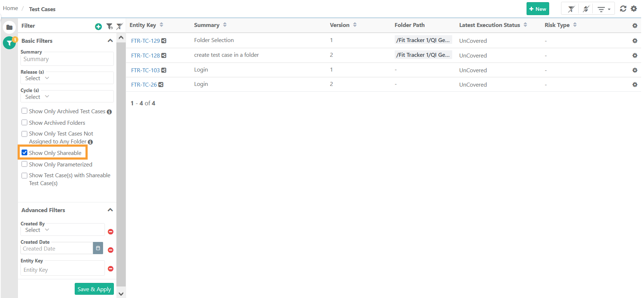Remove the Created By advanced filter
Image resolution: width=644 pixels, height=298 pixels.
(111, 231)
